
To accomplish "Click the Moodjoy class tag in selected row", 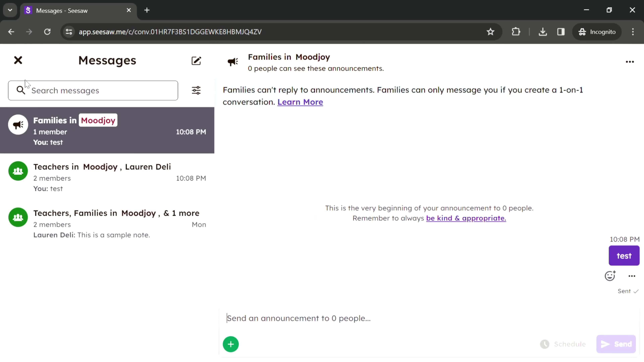I will [98, 120].
